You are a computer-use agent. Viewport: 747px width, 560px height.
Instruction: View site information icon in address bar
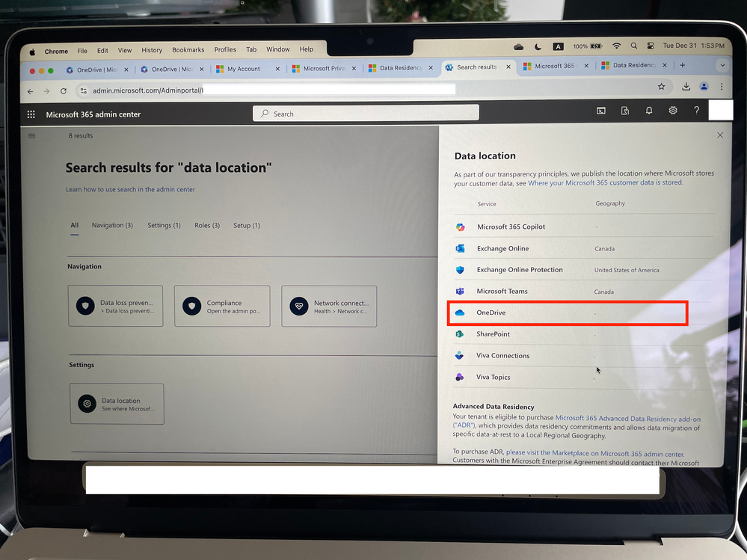pyautogui.click(x=83, y=90)
